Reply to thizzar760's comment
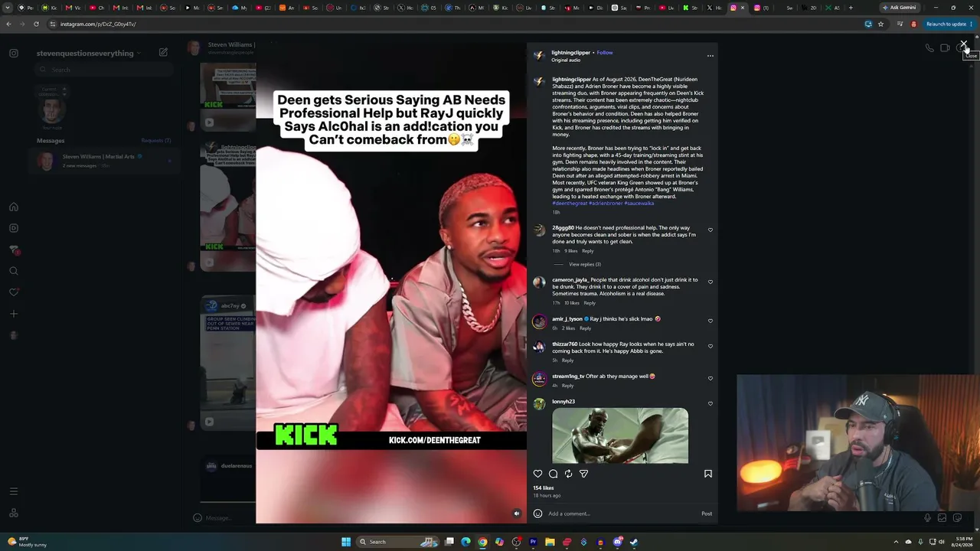This screenshot has height=551, width=980. click(x=567, y=360)
